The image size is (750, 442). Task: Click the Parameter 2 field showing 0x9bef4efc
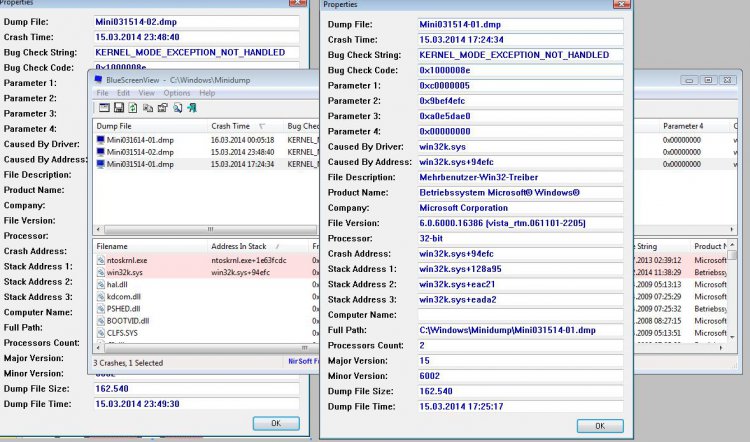520,101
